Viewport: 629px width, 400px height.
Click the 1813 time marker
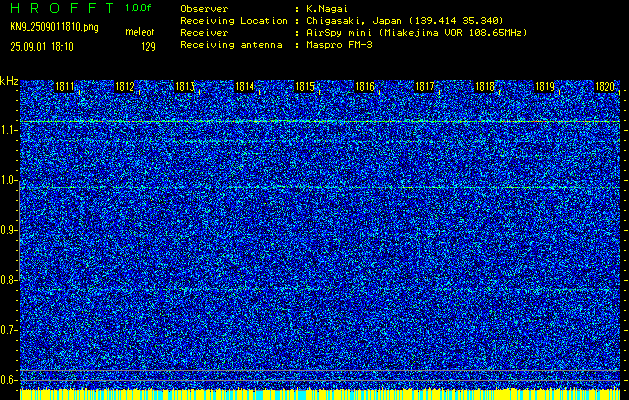[185, 87]
